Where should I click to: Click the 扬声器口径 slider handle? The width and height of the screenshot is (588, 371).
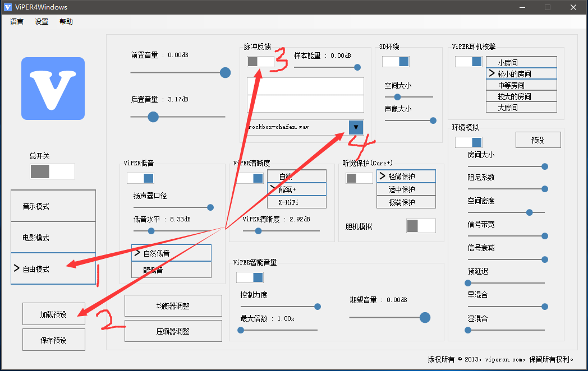click(210, 207)
